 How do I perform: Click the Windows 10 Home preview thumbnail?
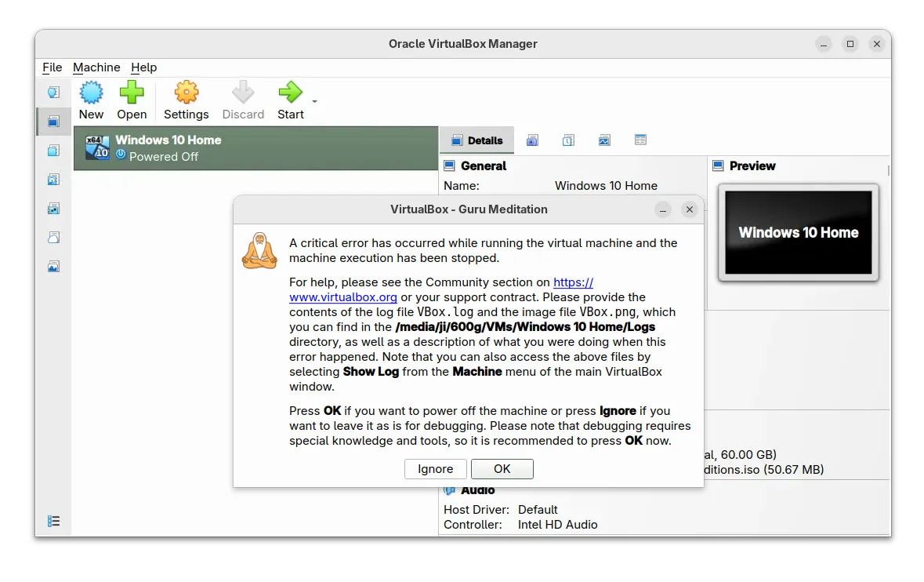[x=799, y=232]
